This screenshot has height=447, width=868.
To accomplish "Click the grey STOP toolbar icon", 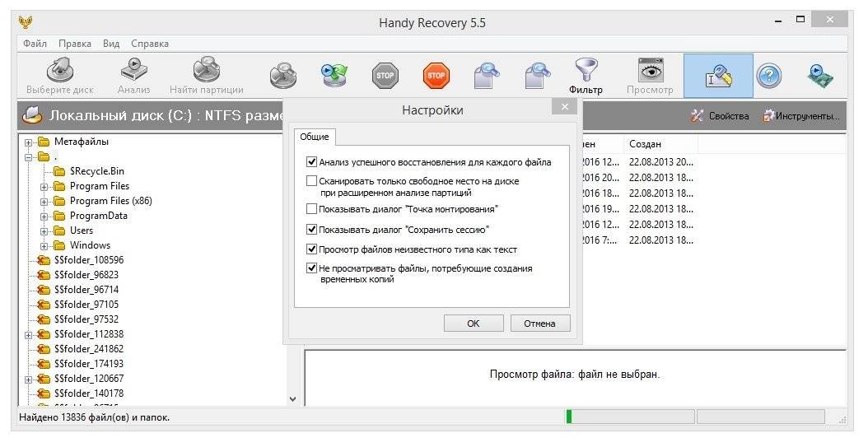I will click(x=385, y=75).
